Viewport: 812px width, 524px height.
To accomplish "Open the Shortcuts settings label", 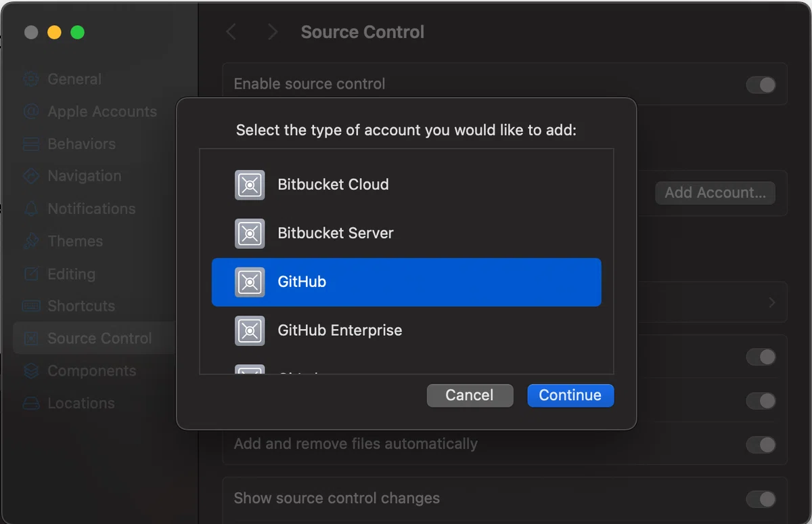I will [x=81, y=306].
